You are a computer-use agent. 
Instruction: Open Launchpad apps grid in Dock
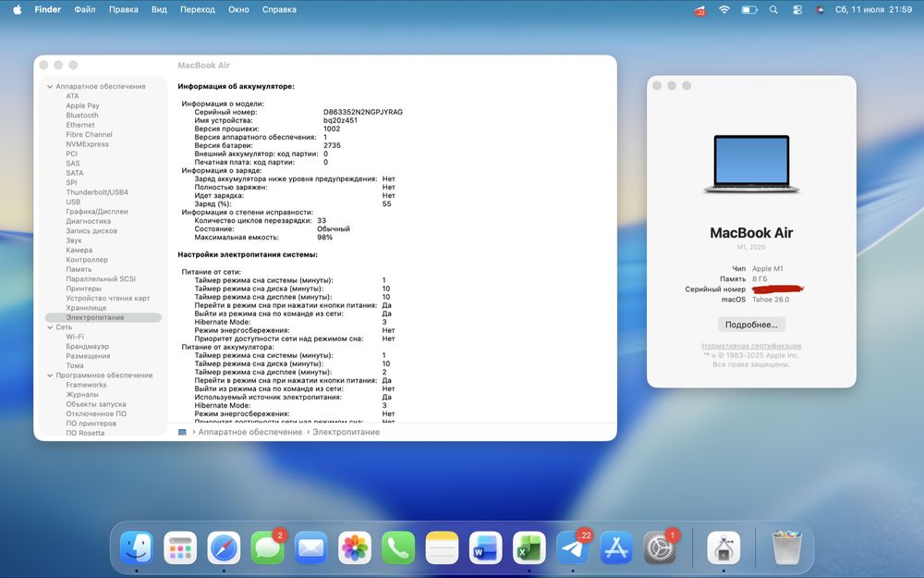click(x=180, y=547)
